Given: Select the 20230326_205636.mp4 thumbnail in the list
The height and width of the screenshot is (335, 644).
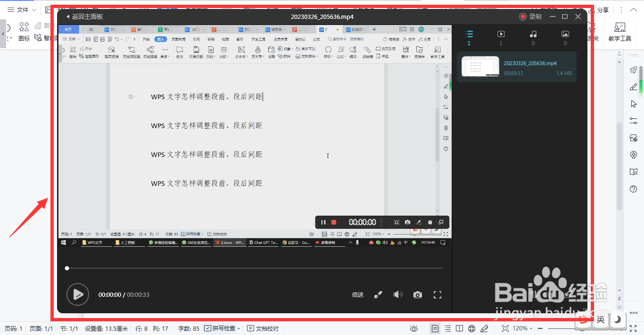Looking at the screenshot, I should (x=480, y=67).
